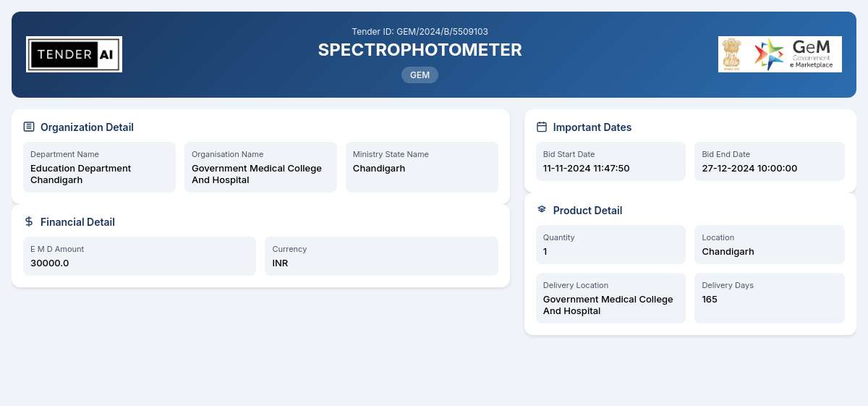
Task: Click the calendar icon beside Important Dates
Action: tap(542, 127)
